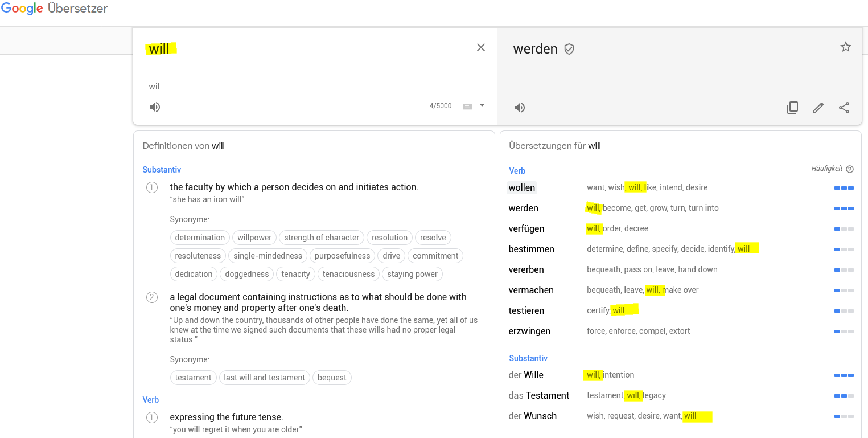The width and height of the screenshot is (868, 438).
Task: Click the "bequest" synonym chip
Action: (332, 378)
